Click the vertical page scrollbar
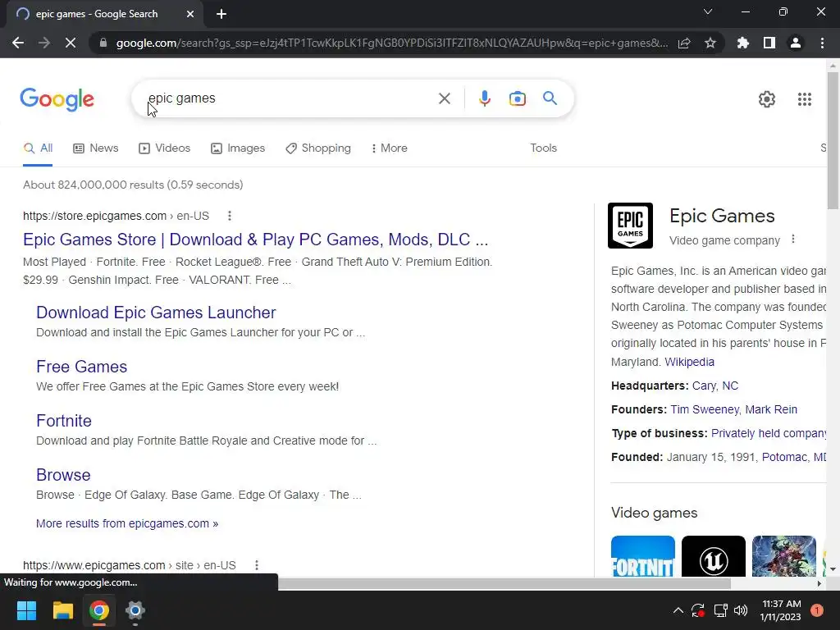Screen dimensions: 840x630 (833, 141)
